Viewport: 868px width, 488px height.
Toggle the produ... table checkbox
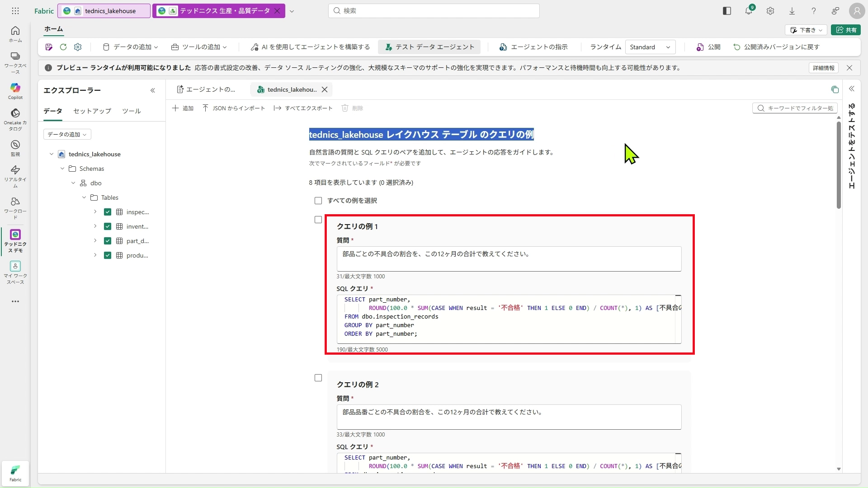point(108,255)
